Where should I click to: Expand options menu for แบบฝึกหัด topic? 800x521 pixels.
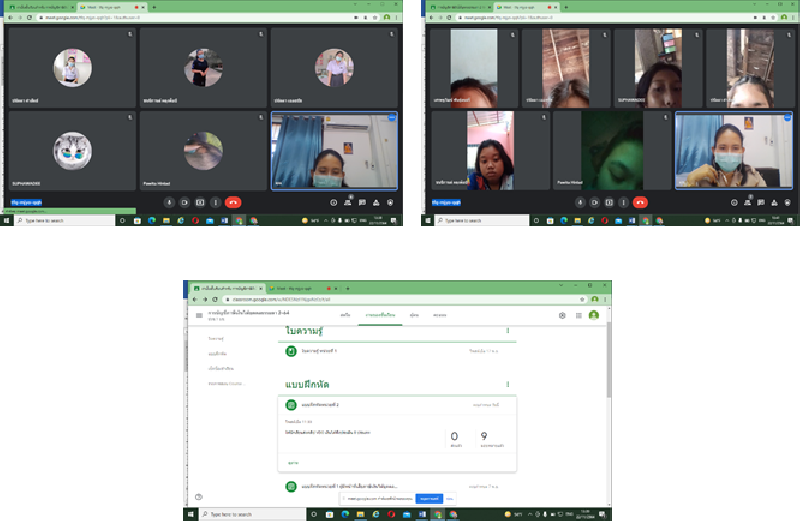point(507,383)
